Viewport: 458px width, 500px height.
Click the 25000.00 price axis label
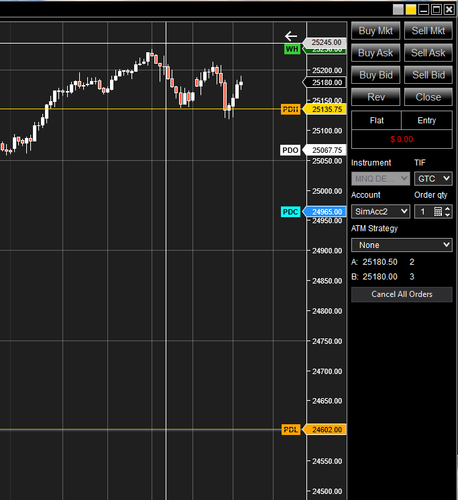click(x=327, y=191)
